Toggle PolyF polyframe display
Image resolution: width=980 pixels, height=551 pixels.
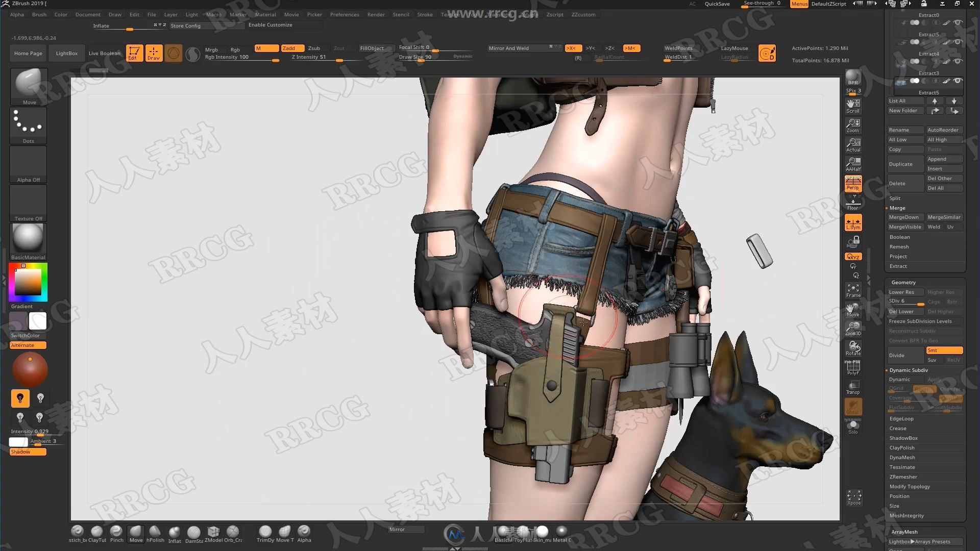(853, 368)
